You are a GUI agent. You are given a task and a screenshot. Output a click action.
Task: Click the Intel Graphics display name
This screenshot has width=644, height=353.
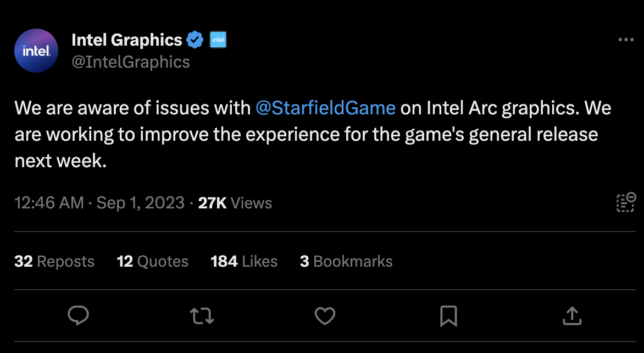(x=126, y=39)
